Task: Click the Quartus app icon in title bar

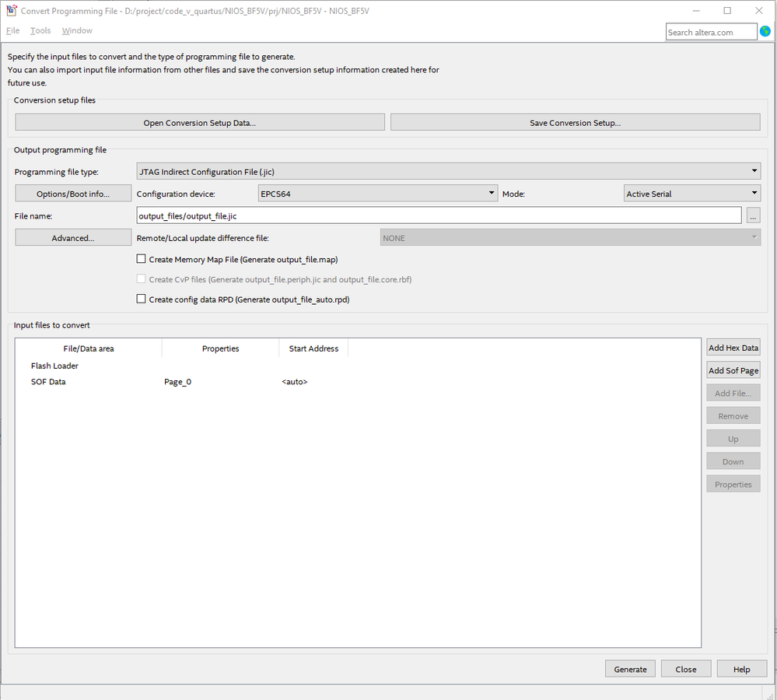Action: coord(11,10)
